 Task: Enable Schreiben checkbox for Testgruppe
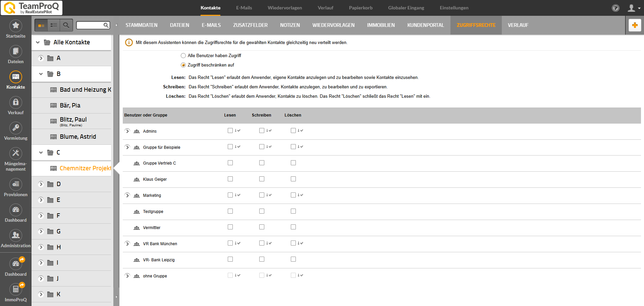[262, 211]
